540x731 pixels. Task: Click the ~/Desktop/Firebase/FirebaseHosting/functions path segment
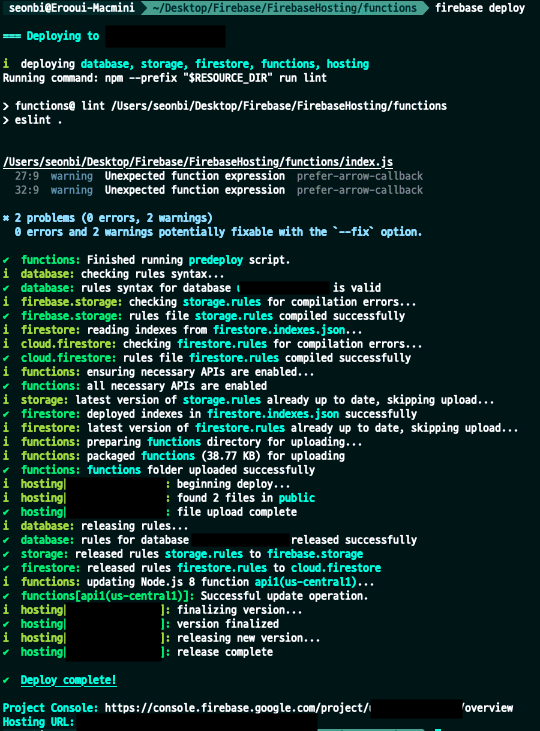pos(284,8)
